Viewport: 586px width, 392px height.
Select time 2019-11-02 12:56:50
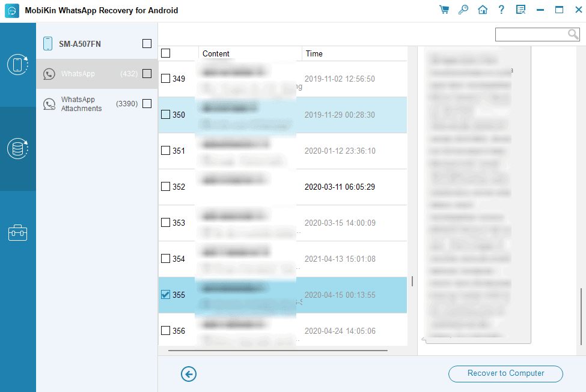(340, 79)
